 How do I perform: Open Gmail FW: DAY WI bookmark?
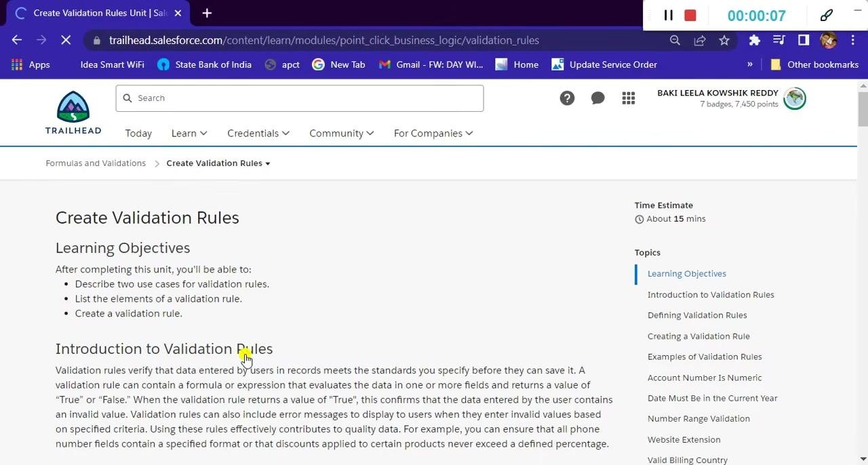[x=431, y=64]
